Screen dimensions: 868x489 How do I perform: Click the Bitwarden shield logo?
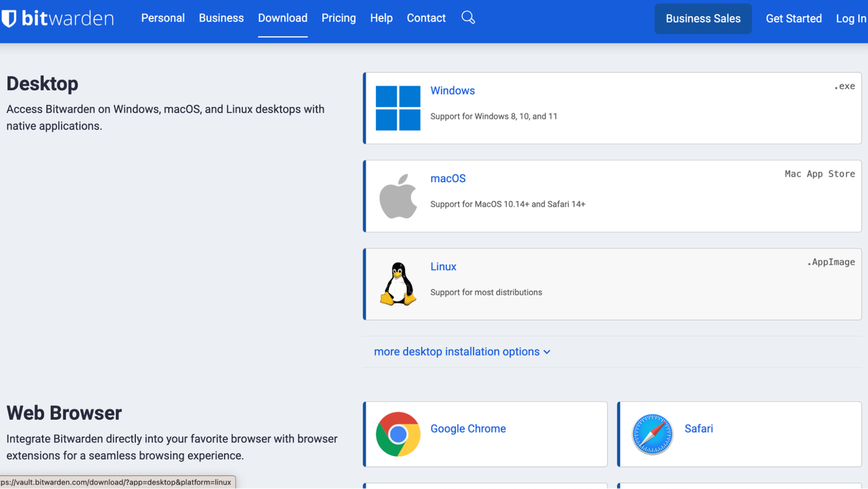click(x=10, y=18)
